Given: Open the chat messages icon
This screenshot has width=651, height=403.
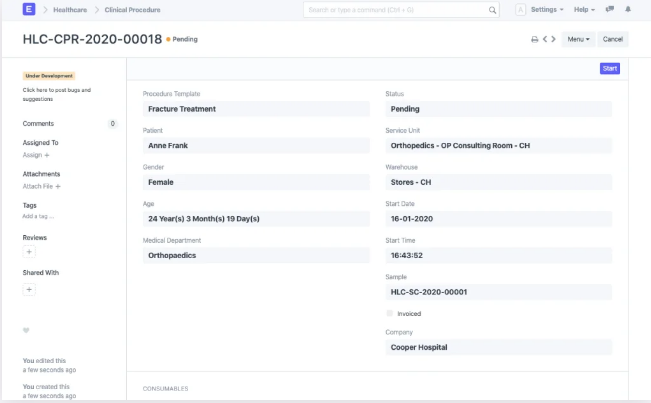Looking at the screenshot, I should click(x=610, y=9).
